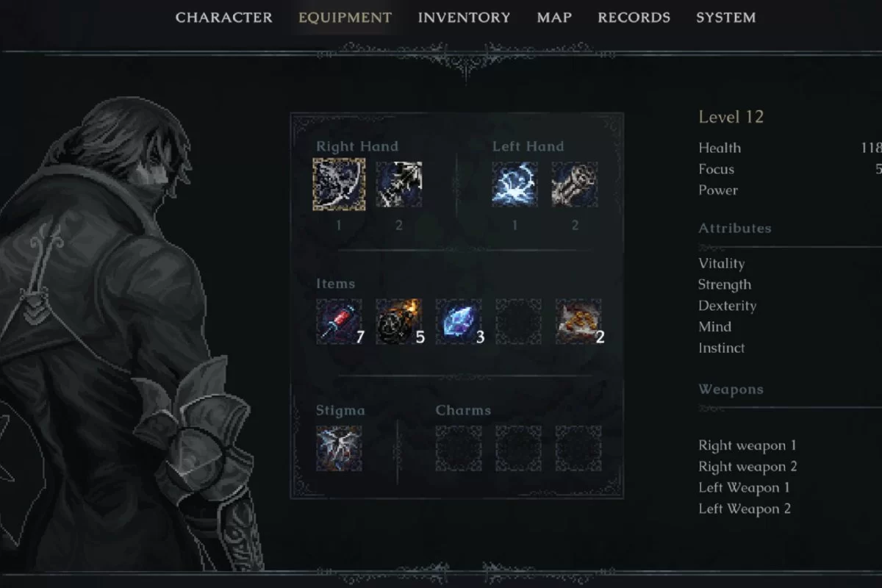This screenshot has width=882, height=588.
Task: Open the System tab
Action: (725, 18)
